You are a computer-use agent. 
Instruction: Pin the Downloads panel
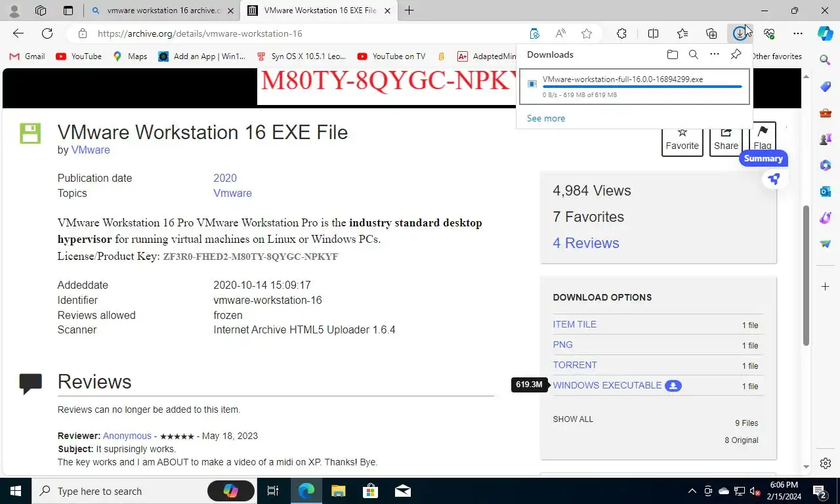point(736,54)
